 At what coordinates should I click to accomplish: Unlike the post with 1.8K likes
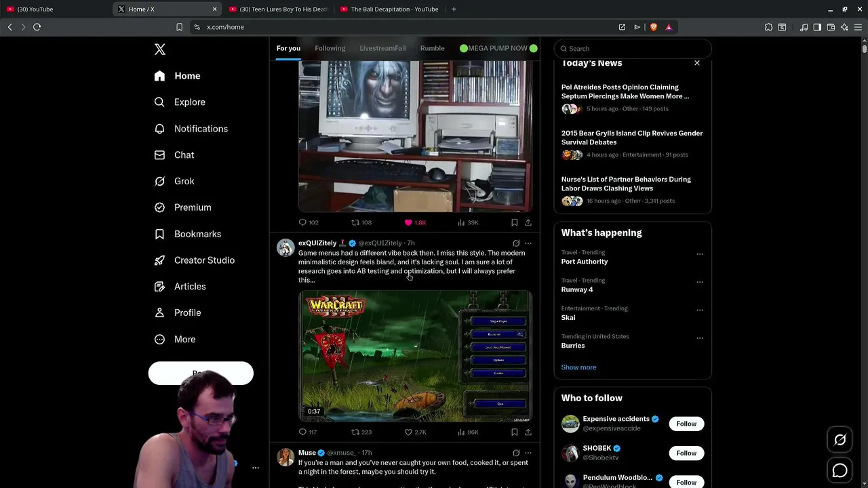coord(415,222)
